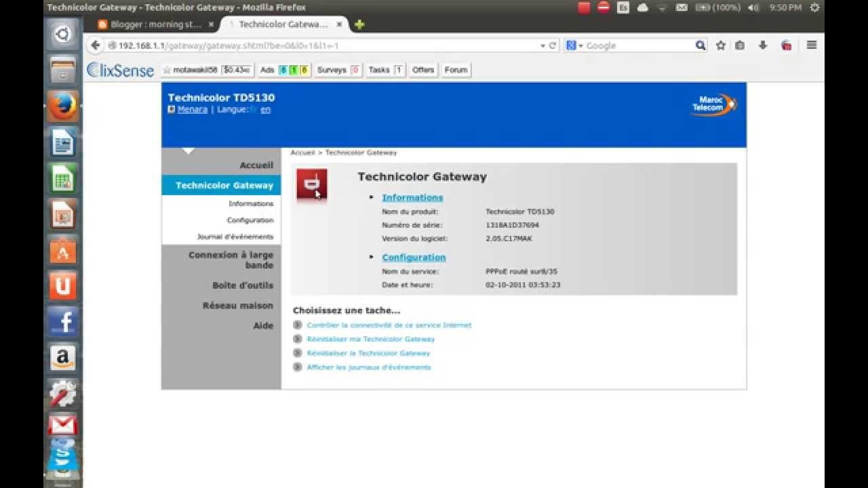
Task: Open the URL history dropdown arrow
Action: (542, 45)
